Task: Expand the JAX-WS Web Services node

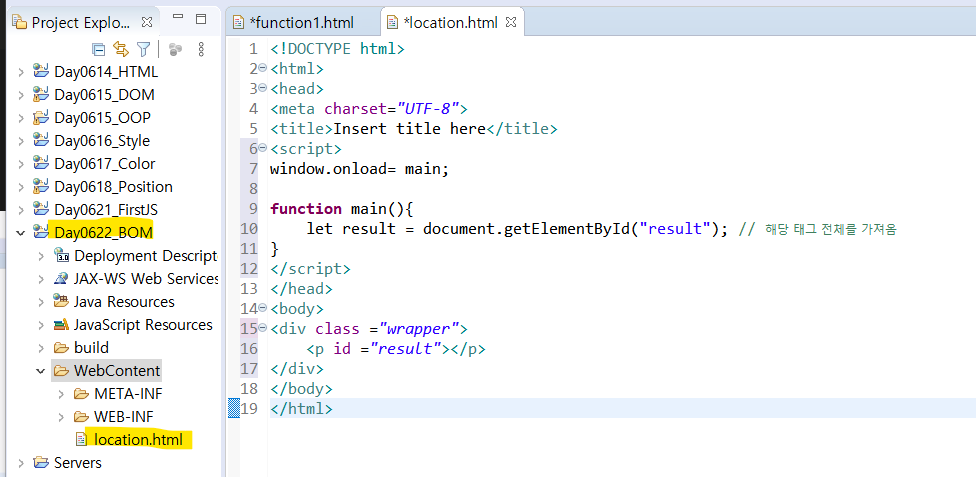Action: 41,279
